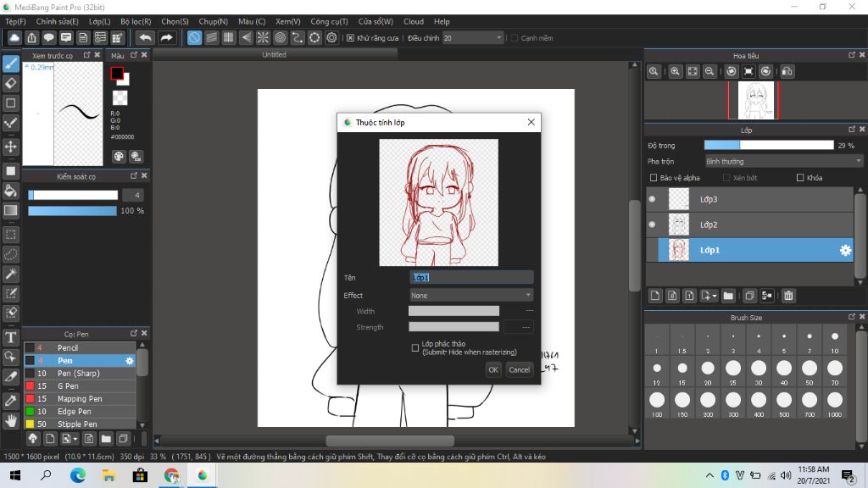Select the Mapping Pen brush
The width and height of the screenshot is (868, 488).
tap(80, 399)
